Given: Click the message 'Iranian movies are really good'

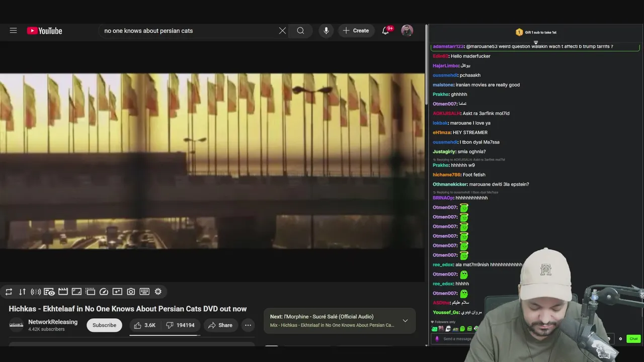Looking at the screenshot, I should tap(488, 85).
